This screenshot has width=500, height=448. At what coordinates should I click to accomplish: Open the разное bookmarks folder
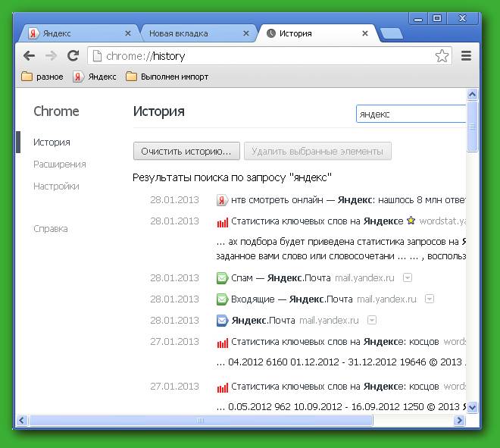coord(42,77)
